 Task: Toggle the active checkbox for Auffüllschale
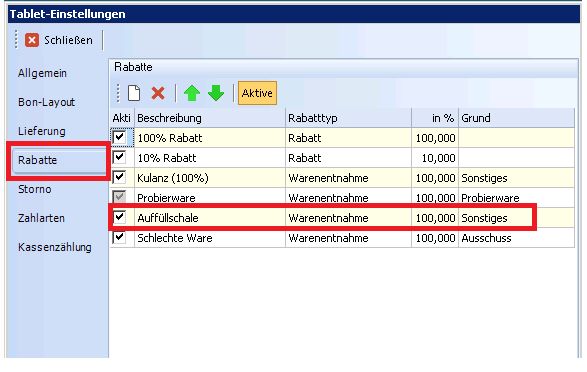click(x=119, y=217)
